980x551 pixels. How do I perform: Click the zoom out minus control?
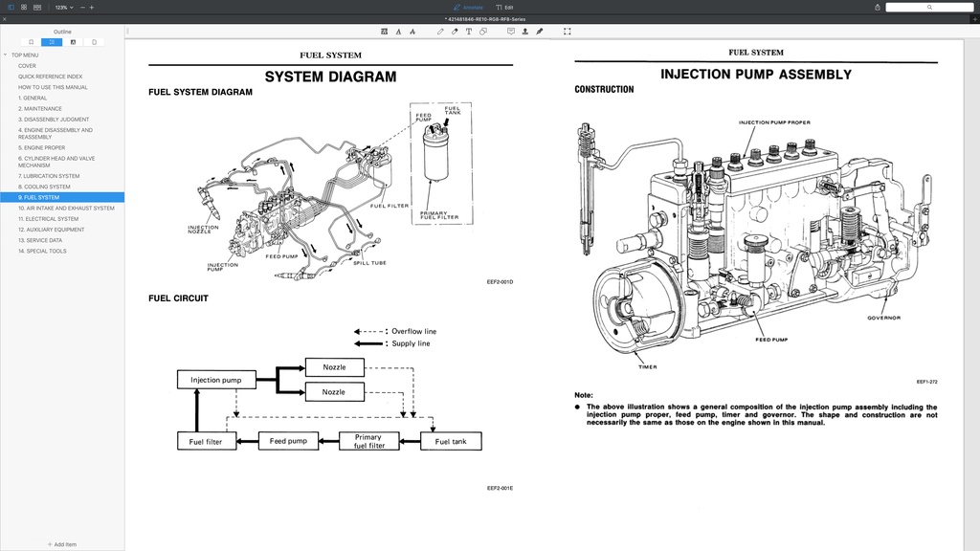[x=82, y=7]
